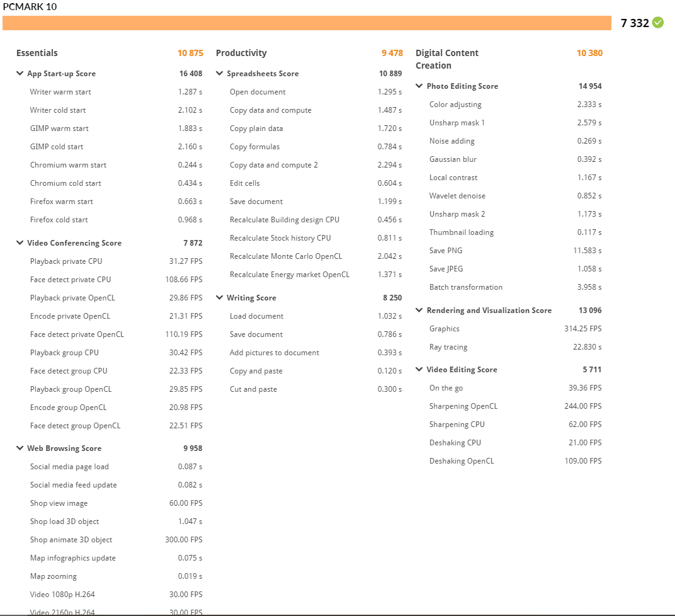Collapse the Video Conferencing Score chevron
The image size is (675, 616).
pyautogui.click(x=20, y=242)
